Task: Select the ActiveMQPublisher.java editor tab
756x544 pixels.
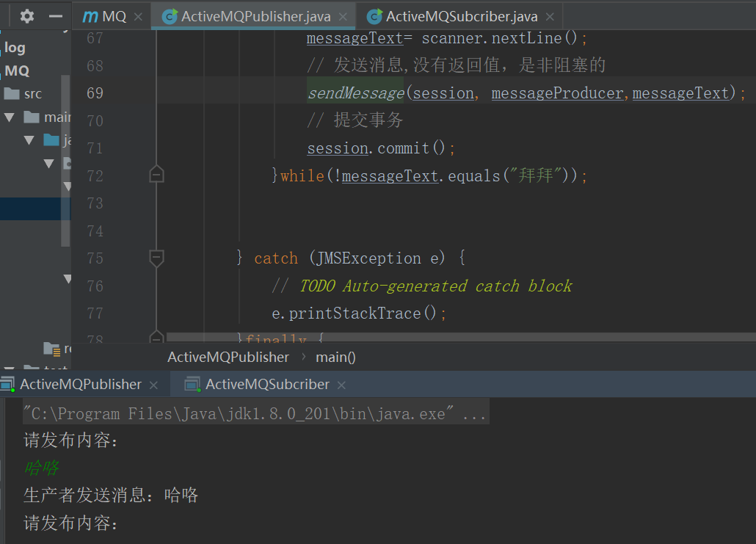Action: click(254, 16)
